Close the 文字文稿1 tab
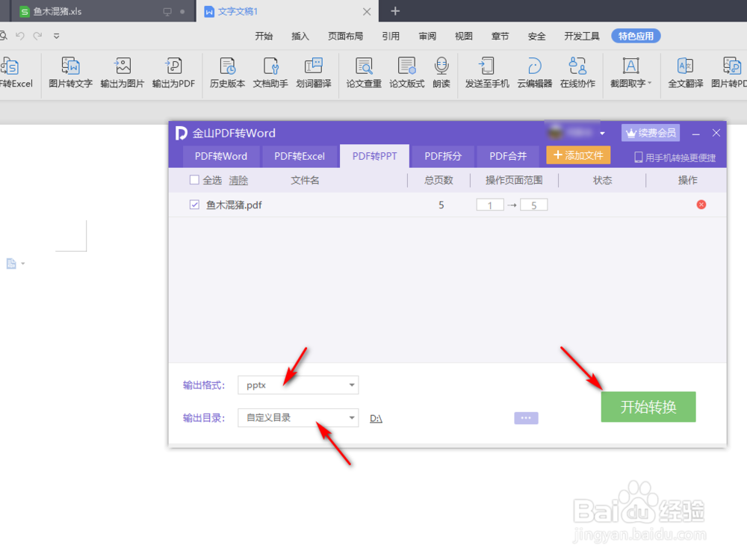 coord(366,11)
